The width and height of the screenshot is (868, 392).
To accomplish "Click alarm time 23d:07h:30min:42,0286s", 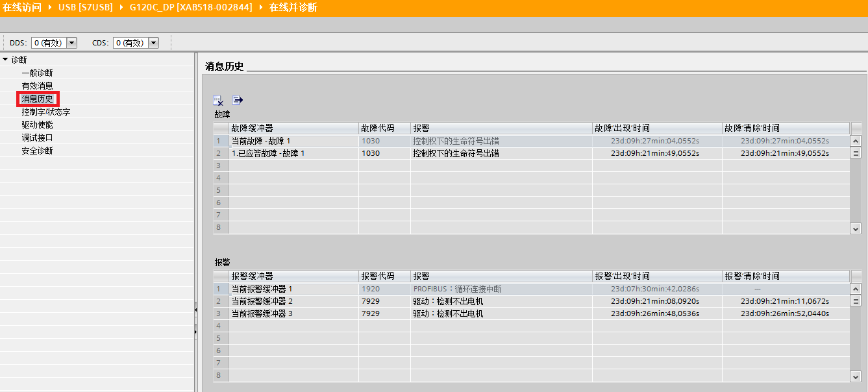I will [x=655, y=289].
